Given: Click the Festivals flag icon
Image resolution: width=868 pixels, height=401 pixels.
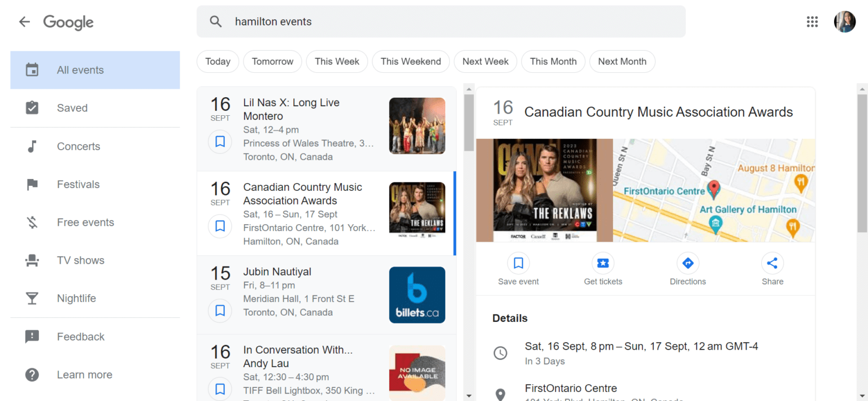Looking at the screenshot, I should tap(32, 184).
